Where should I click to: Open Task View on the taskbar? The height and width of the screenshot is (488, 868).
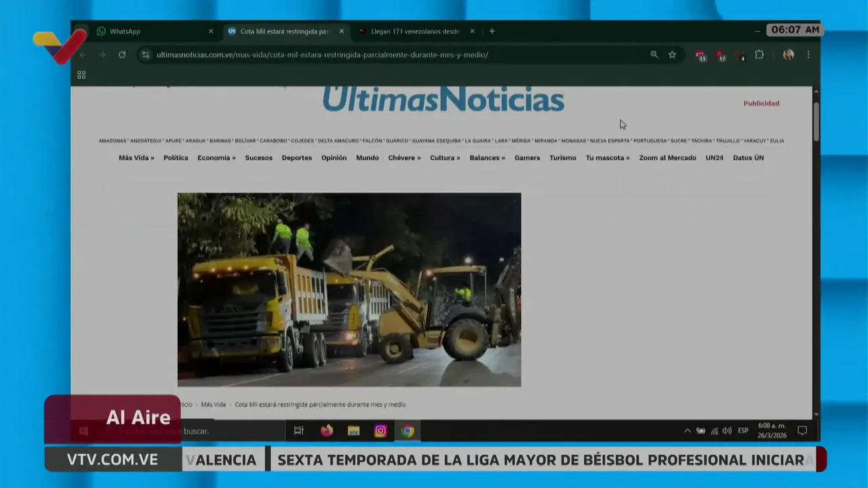[x=298, y=430]
